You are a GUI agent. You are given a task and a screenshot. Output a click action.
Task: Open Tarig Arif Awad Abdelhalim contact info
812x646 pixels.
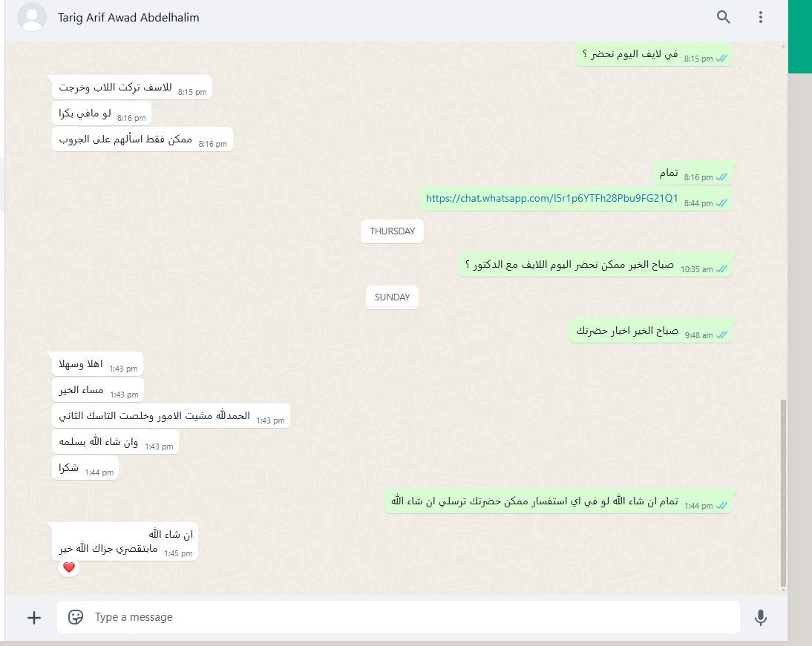coord(128,18)
